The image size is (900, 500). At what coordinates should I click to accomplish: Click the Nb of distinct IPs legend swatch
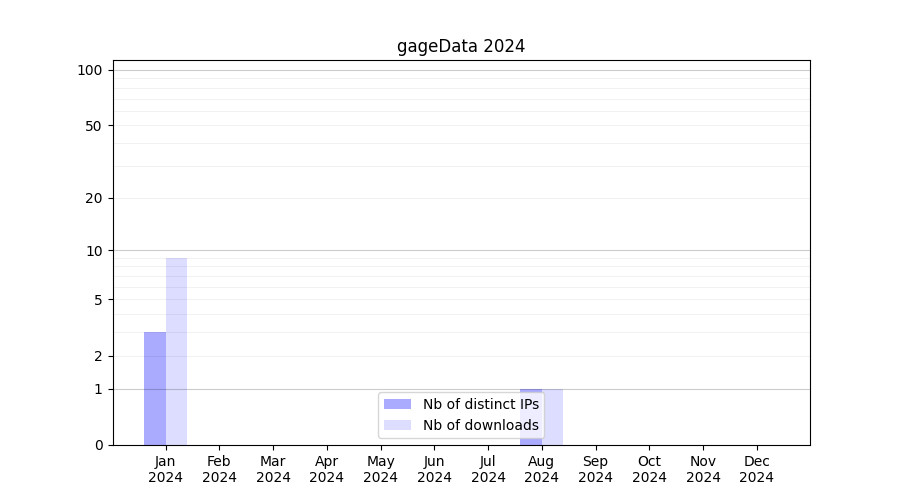(397, 404)
